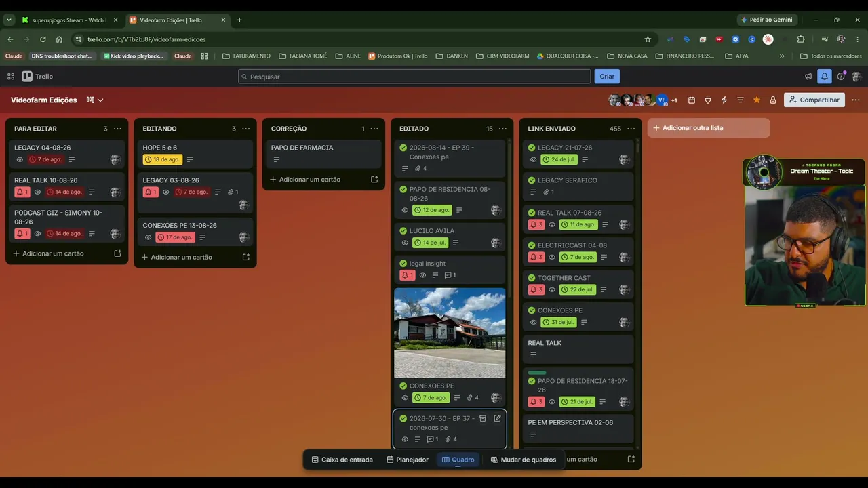The height and width of the screenshot is (488, 868).
Task: Click the Pesquisar search field
Action: coord(414,77)
